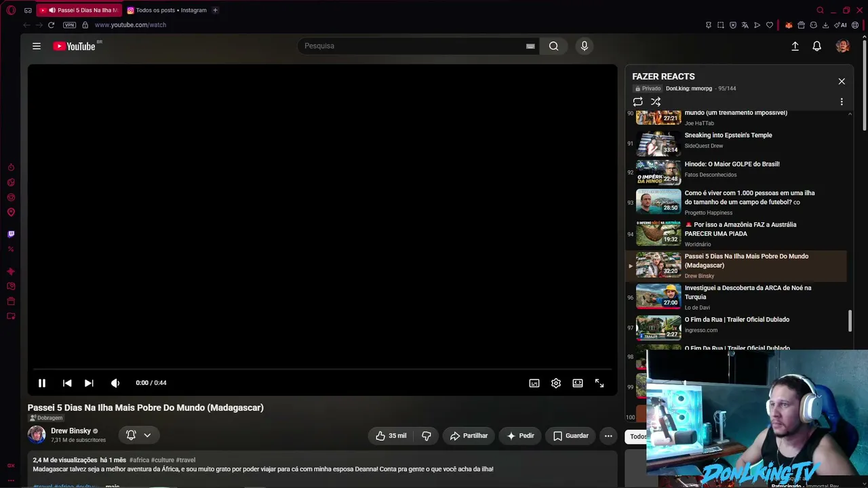Open Twitch in the Opera GX sidebar

pos(11,234)
